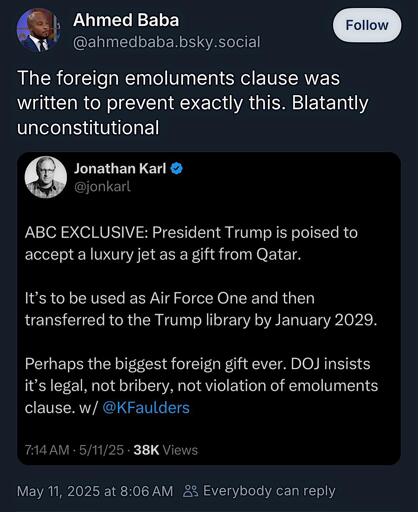
Task: Click the people icon beside 'Everybody can reply'
Action: click(191, 491)
